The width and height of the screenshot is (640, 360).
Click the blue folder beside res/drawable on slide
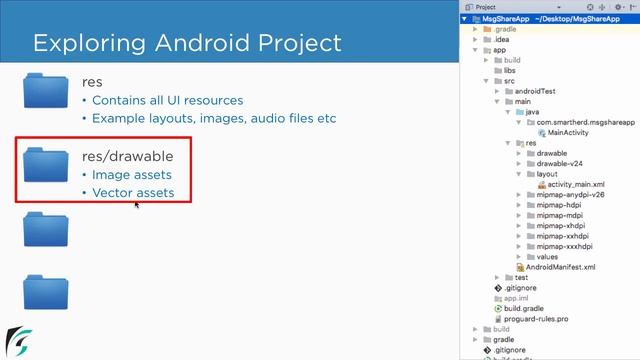(x=46, y=164)
